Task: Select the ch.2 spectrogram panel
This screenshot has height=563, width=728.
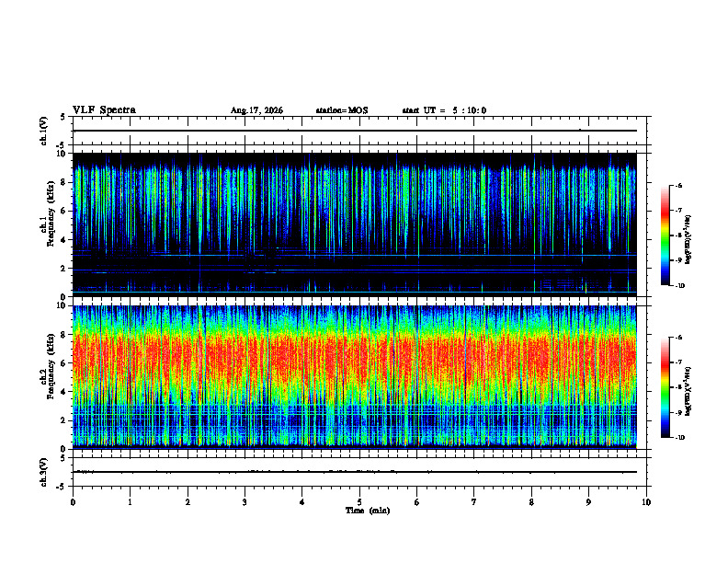Action: click(354, 377)
